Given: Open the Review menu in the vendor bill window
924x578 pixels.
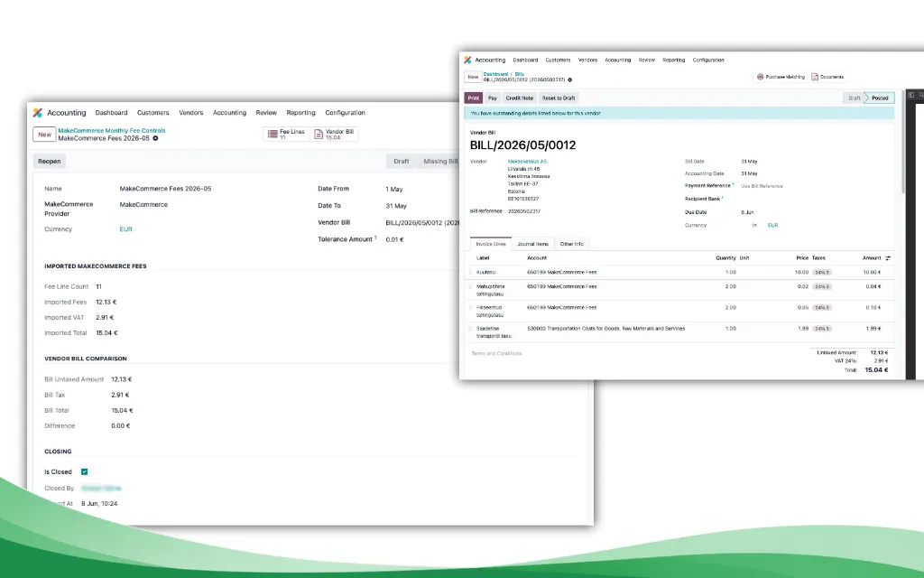Looking at the screenshot, I should click(646, 61).
